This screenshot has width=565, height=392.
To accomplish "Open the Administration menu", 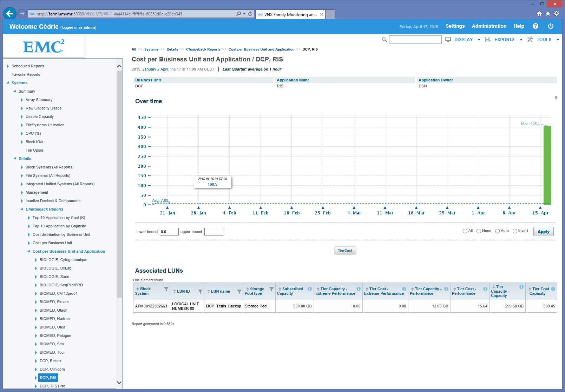I will tap(489, 26).
